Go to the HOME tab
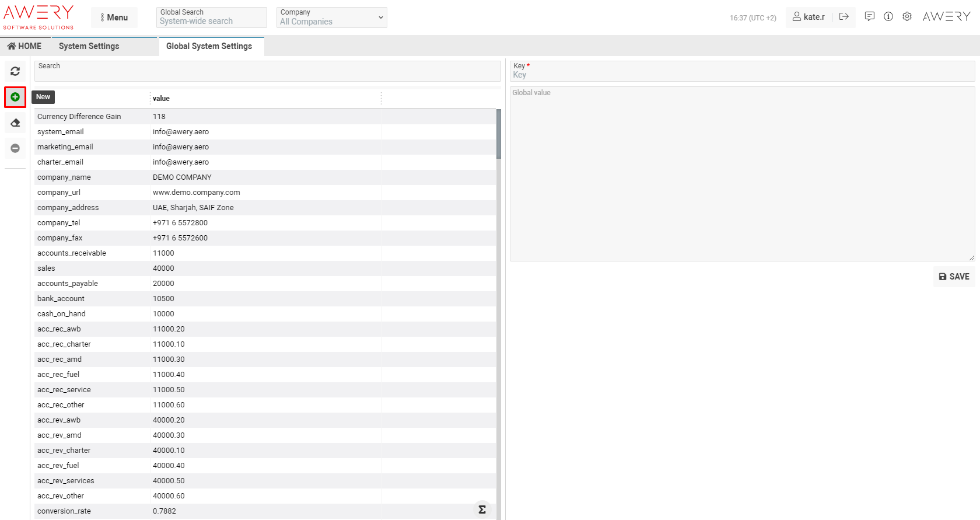980x520 pixels. coord(24,46)
